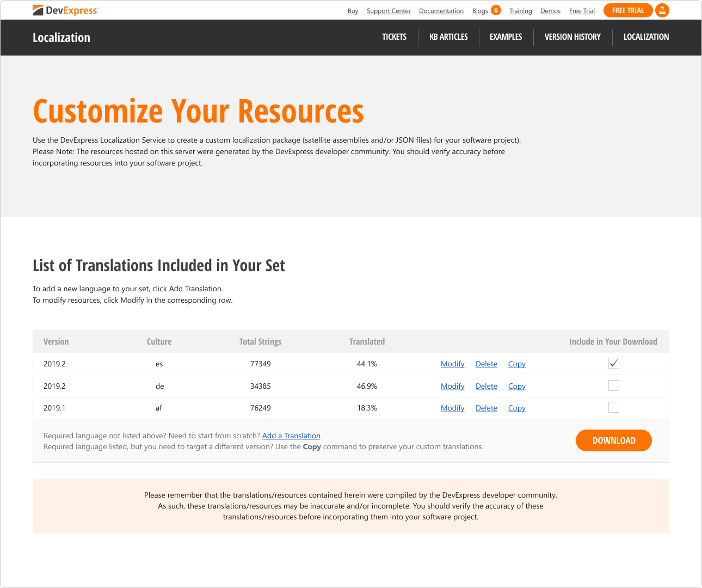
Task: Copy the es 2019.2 translation
Action: 517,364
